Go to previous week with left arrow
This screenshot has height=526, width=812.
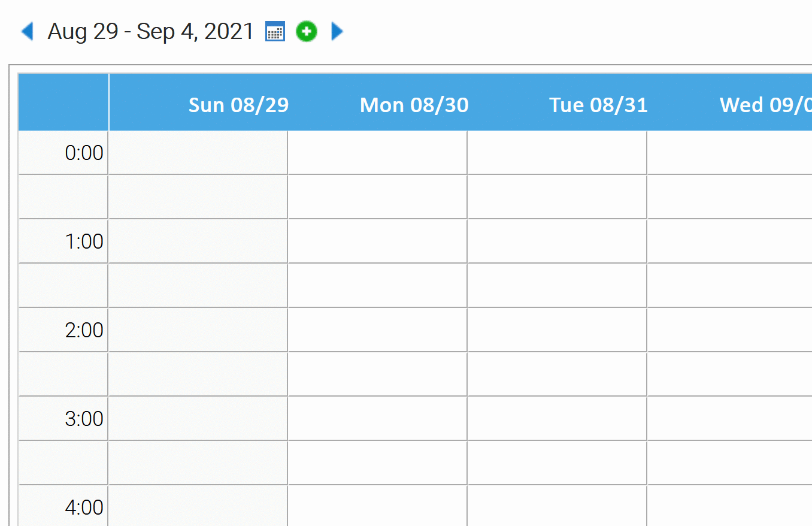(27, 31)
